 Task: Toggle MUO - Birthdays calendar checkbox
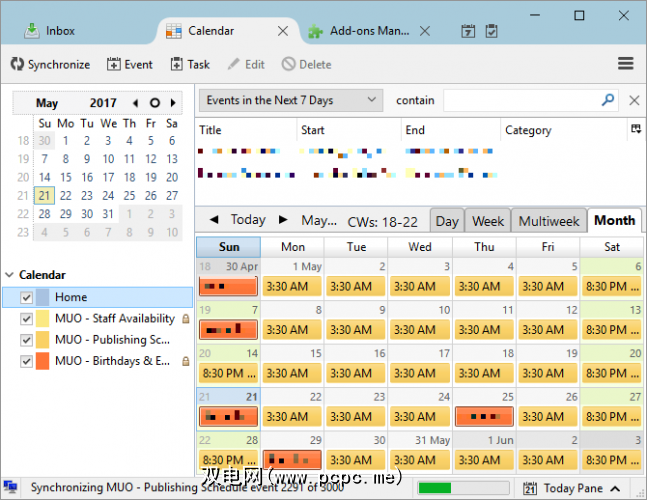(27, 360)
